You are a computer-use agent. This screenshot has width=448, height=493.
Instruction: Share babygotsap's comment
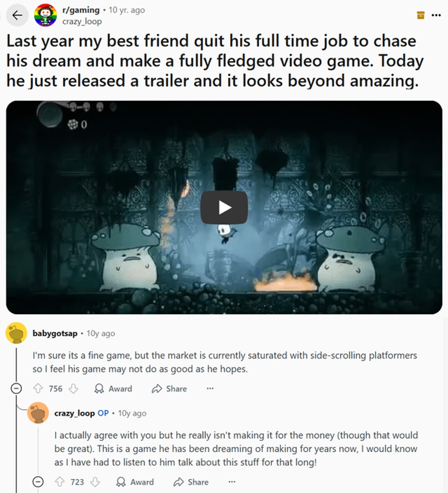169,389
